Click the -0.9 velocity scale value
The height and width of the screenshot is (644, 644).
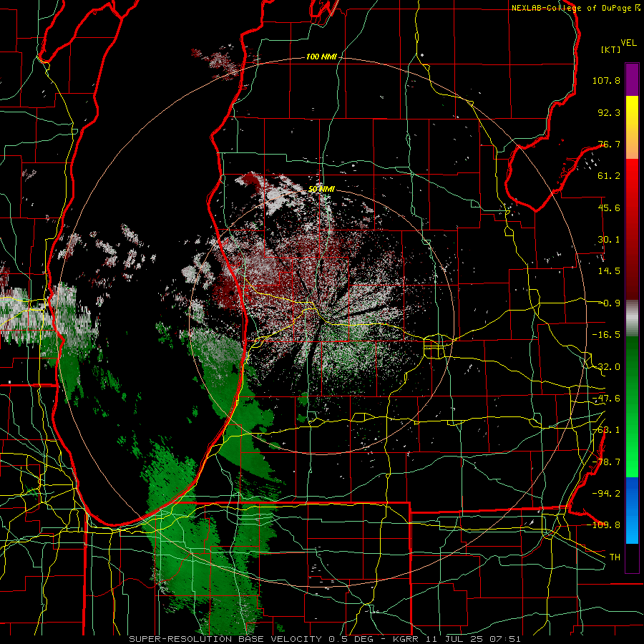coord(609,303)
